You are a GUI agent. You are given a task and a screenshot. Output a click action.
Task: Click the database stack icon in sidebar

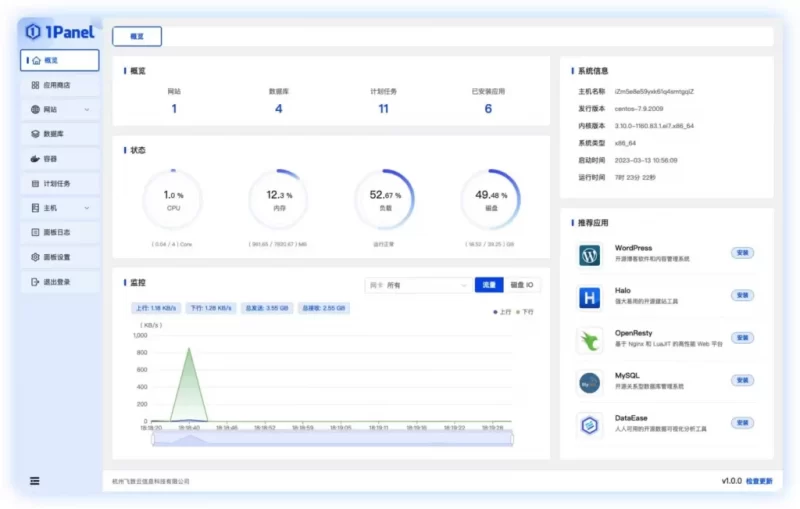[36, 133]
